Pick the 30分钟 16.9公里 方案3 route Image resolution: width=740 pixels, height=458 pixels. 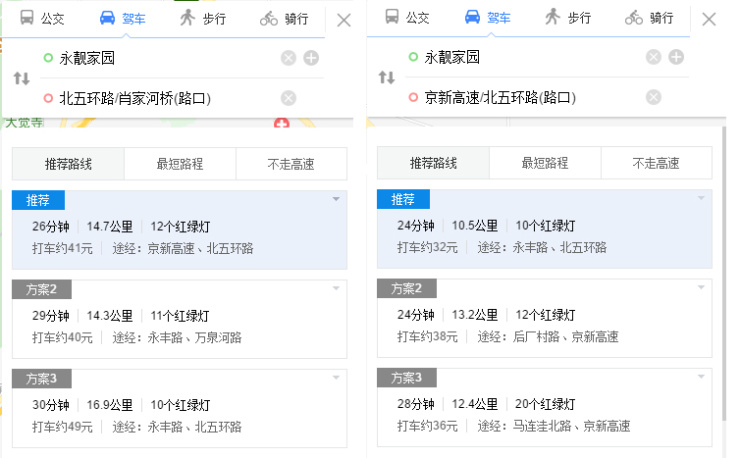(180, 415)
